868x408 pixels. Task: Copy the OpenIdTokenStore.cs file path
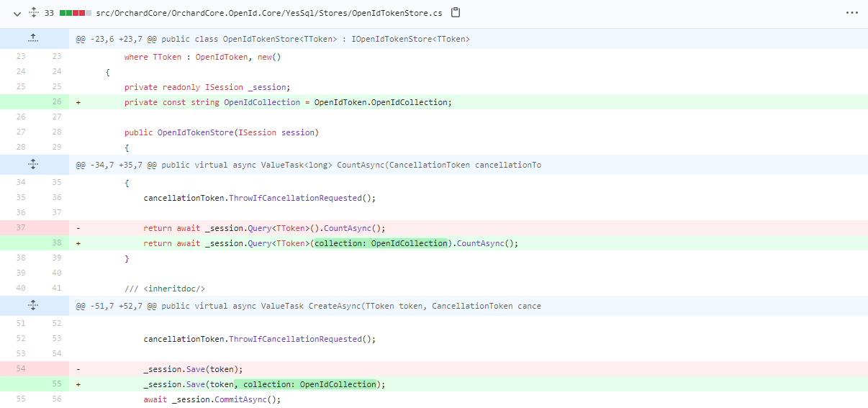pos(455,13)
